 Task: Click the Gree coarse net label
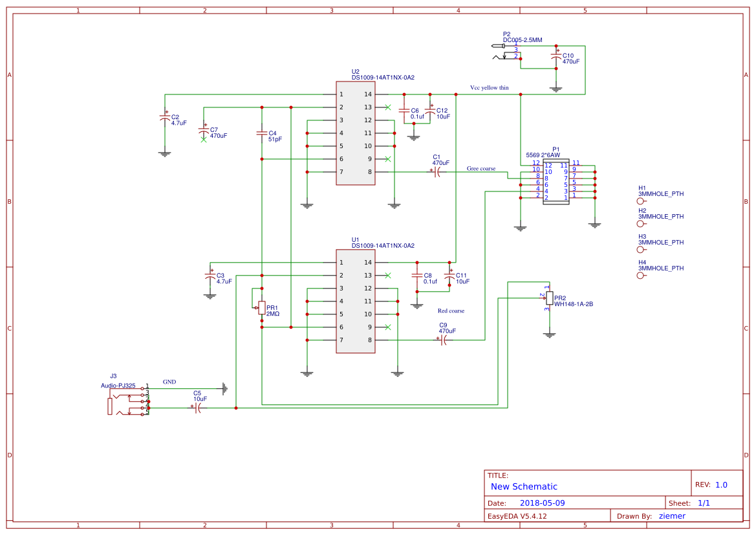[481, 168]
